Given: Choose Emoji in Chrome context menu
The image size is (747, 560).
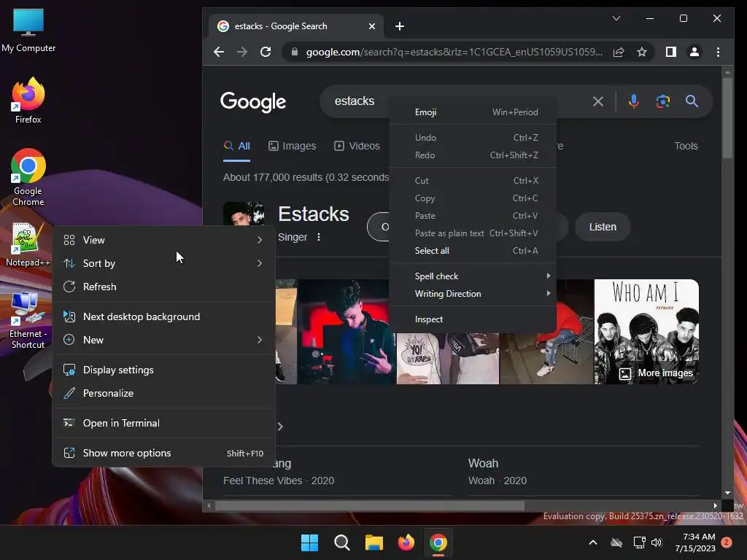Looking at the screenshot, I should point(473,112).
